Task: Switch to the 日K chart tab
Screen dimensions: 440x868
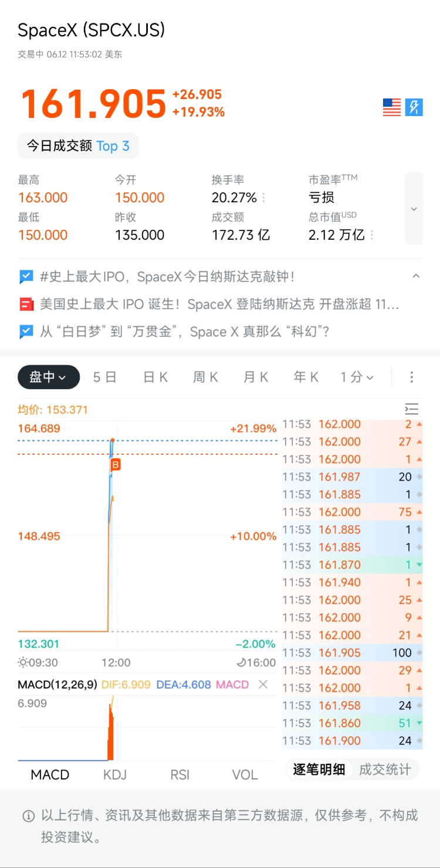Action: (155, 377)
